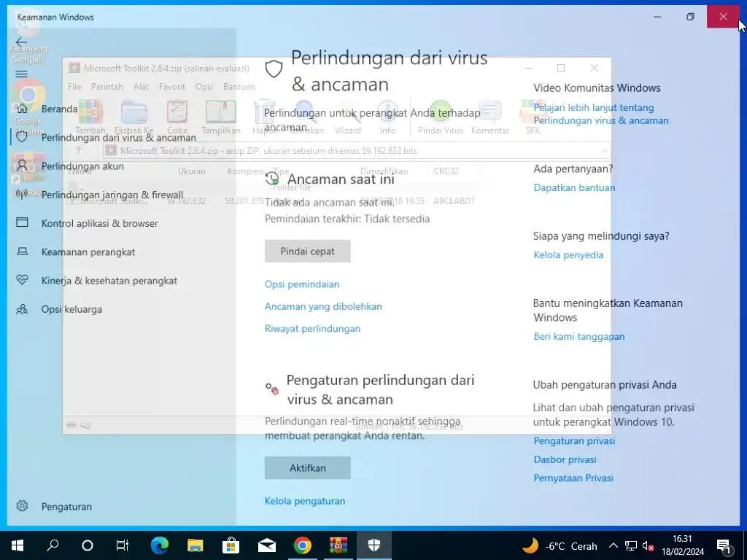Click the muted volume tray icon
The height and width of the screenshot is (560, 747).
pyautogui.click(x=648, y=546)
